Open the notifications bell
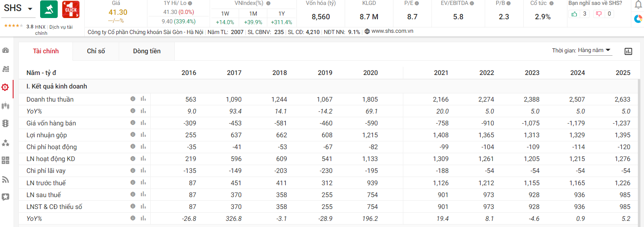Viewport: 644px width, 227px height. 638,5
